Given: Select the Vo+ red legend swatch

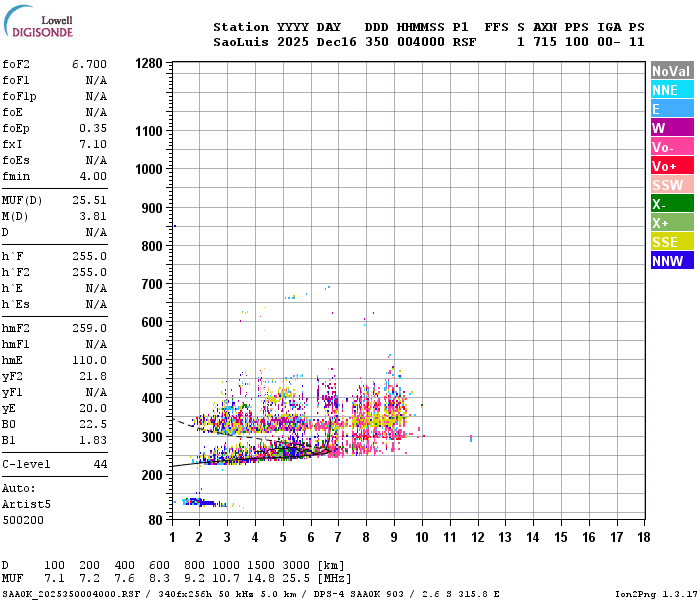Looking at the screenshot, I should (x=672, y=166).
